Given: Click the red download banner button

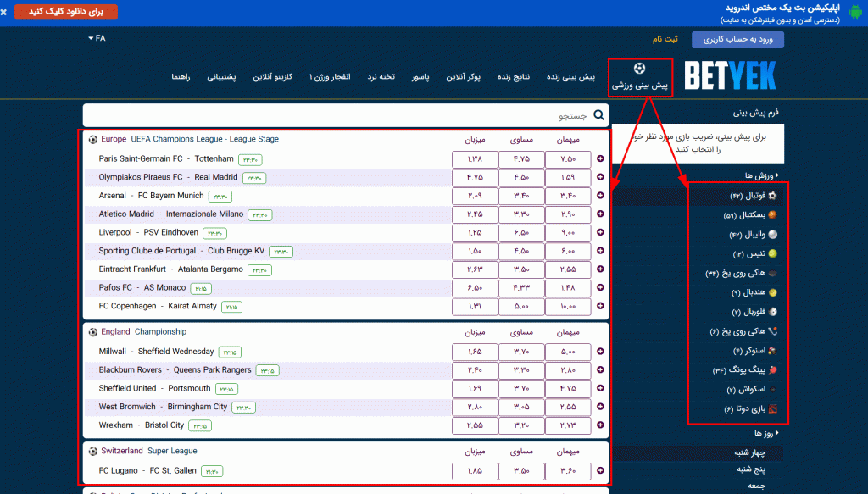Looking at the screenshot, I should pos(59,12).
